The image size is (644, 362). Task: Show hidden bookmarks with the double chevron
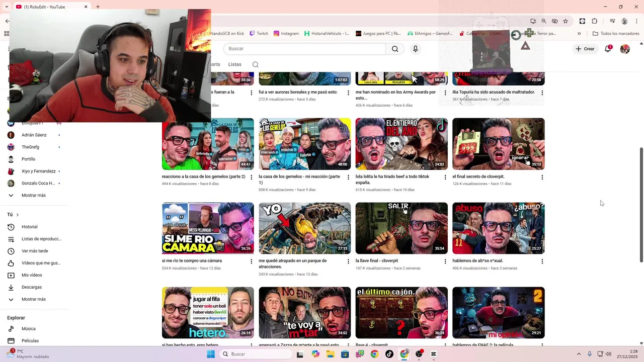579,34
